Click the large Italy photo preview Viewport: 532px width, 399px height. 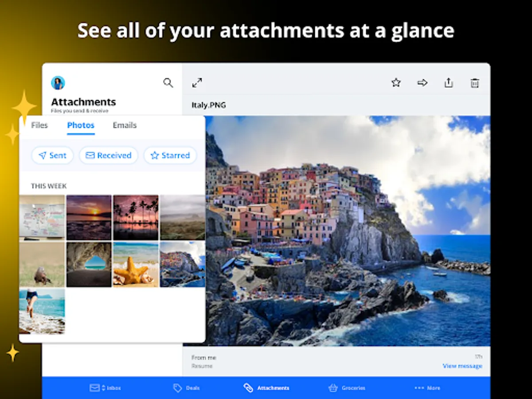(348, 231)
